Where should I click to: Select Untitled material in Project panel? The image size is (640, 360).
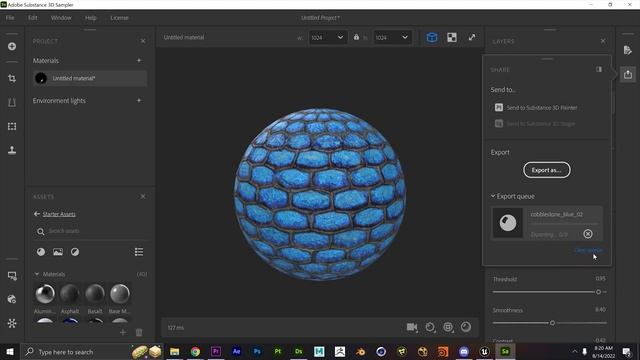tap(90, 78)
